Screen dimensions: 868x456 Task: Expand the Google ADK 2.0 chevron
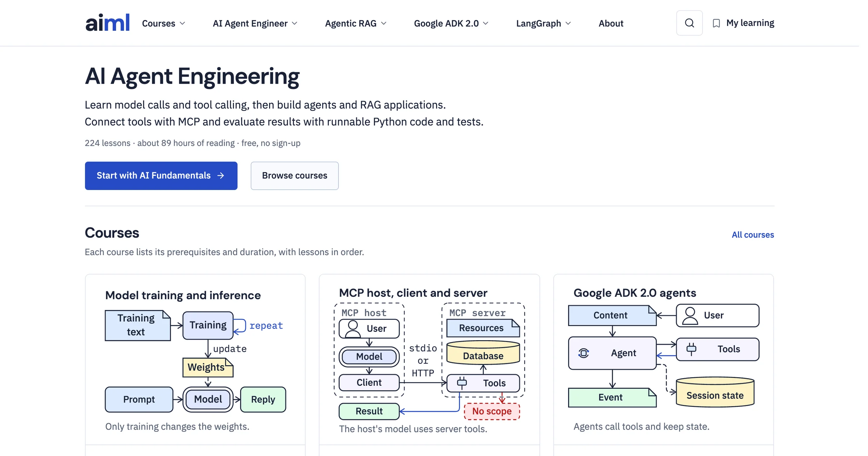point(486,23)
